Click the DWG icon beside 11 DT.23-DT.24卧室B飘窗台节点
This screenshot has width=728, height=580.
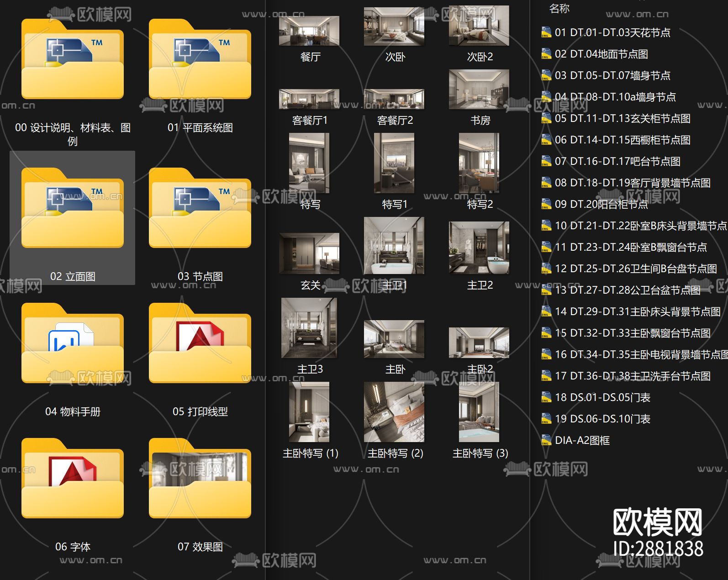coord(546,247)
